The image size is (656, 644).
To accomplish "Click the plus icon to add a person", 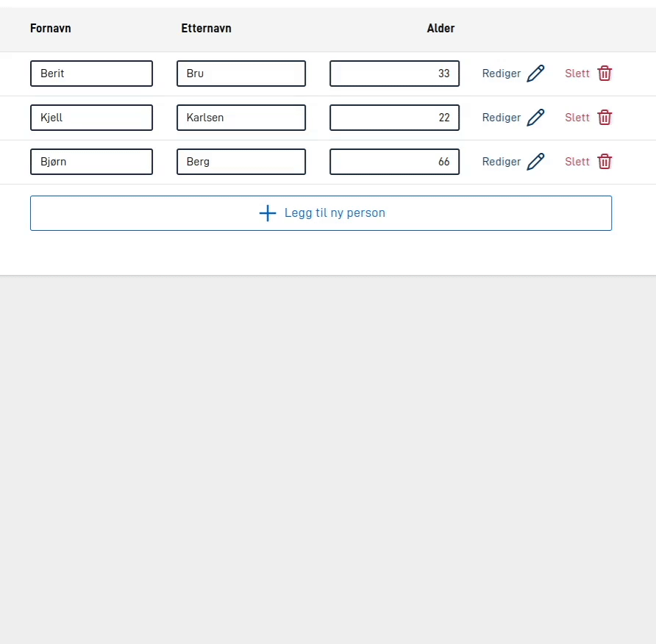I will (x=268, y=213).
